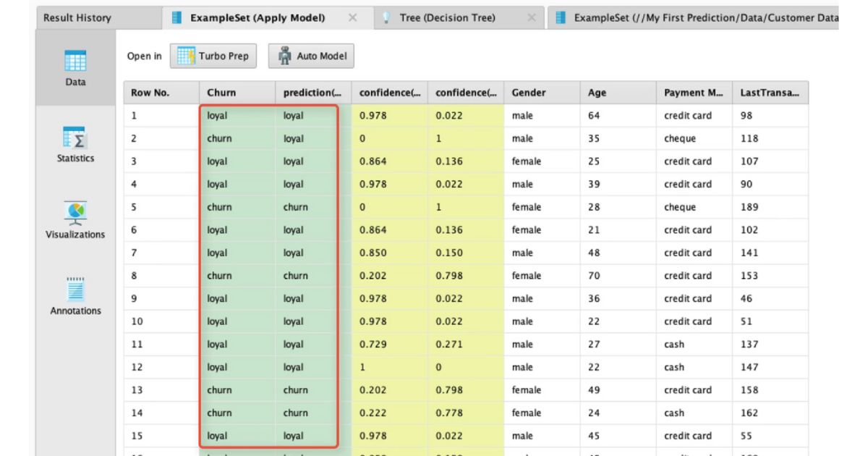868x456 pixels.
Task: Select the prediction cell in row 5
Action: (x=305, y=207)
